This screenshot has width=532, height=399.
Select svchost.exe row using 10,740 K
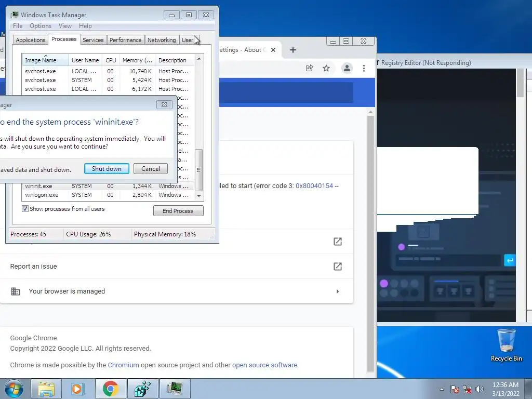click(x=108, y=71)
